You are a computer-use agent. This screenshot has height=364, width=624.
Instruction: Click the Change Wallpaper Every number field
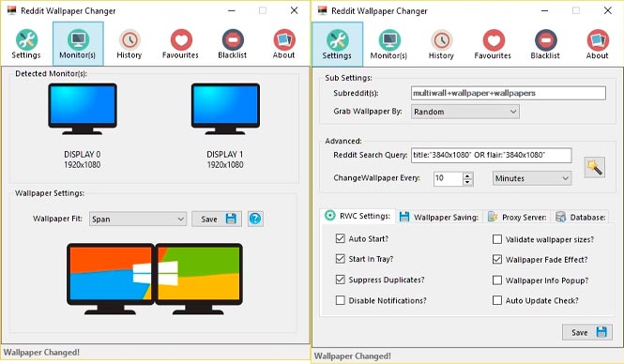tap(449, 178)
